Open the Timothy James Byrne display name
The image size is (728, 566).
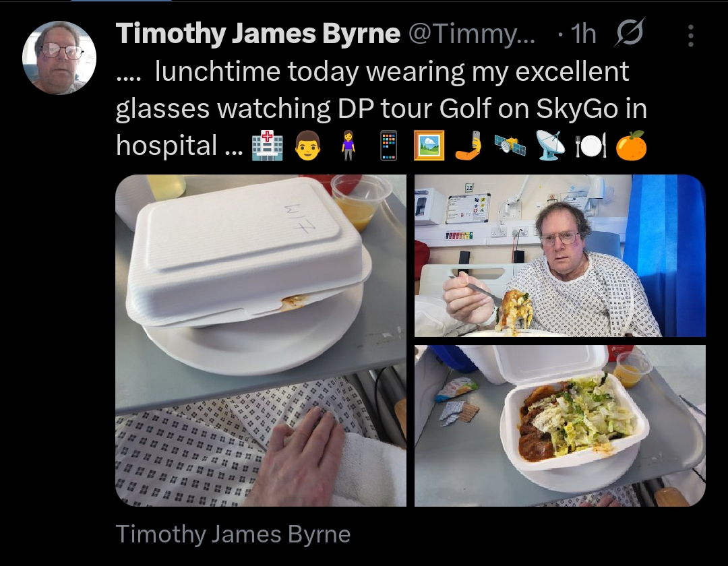click(258, 34)
